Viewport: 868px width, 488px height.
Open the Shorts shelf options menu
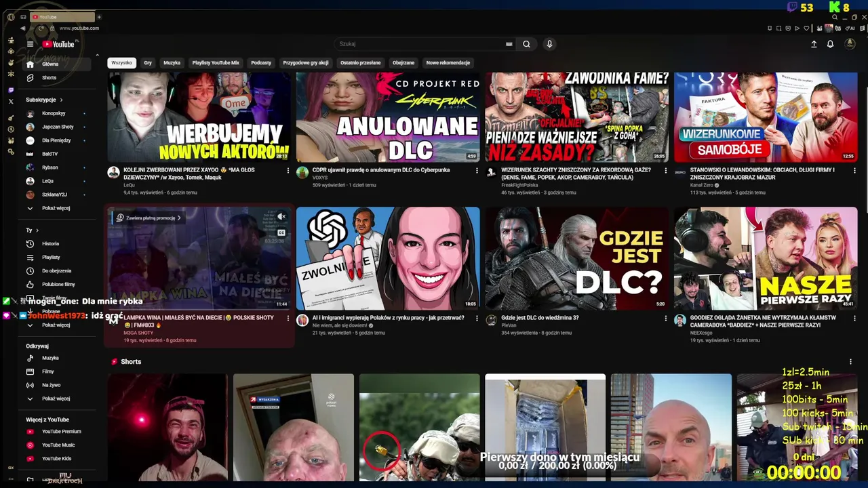pyautogui.click(x=850, y=362)
